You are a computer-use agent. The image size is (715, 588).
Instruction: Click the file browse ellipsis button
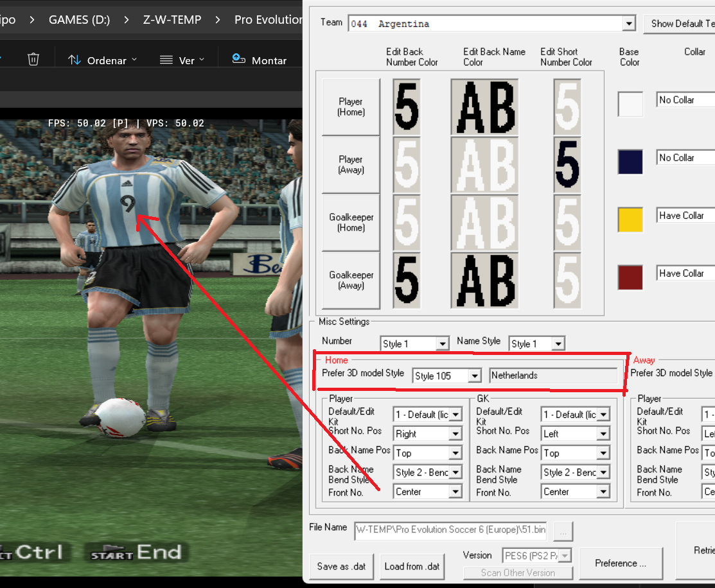(563, 532)
